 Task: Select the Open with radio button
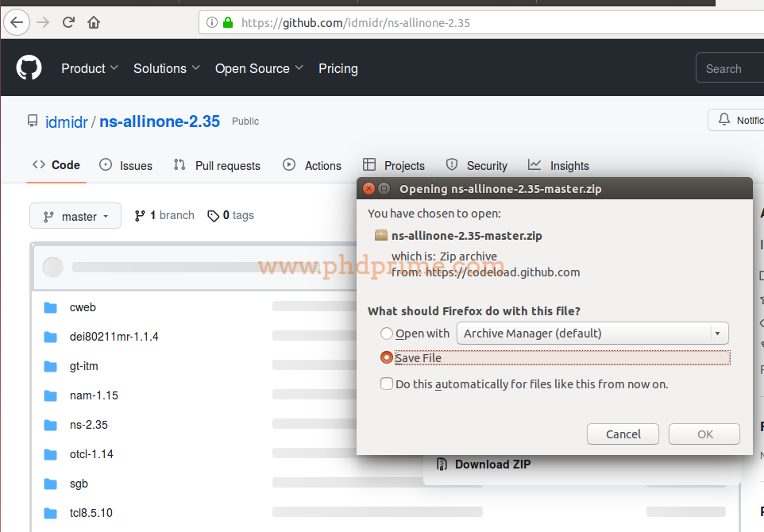pyautogui.click(x=387, y=333)
